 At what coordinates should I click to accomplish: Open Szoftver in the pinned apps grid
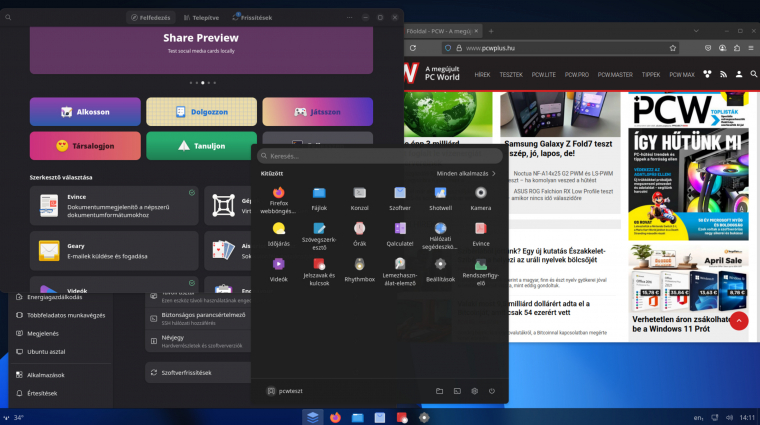tap(400, 199)
